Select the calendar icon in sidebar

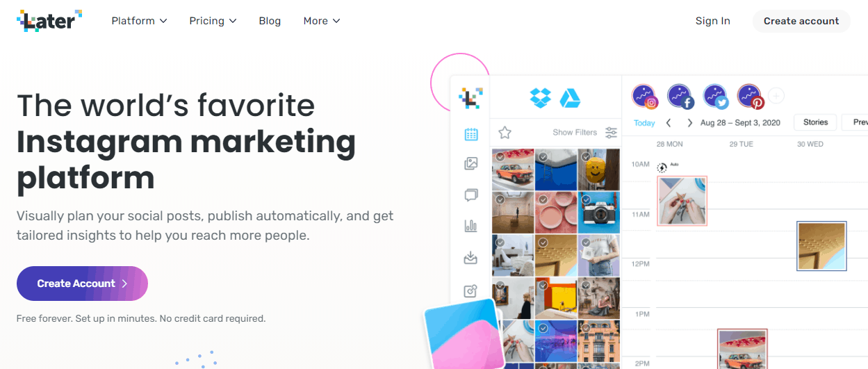pos(470,134)
